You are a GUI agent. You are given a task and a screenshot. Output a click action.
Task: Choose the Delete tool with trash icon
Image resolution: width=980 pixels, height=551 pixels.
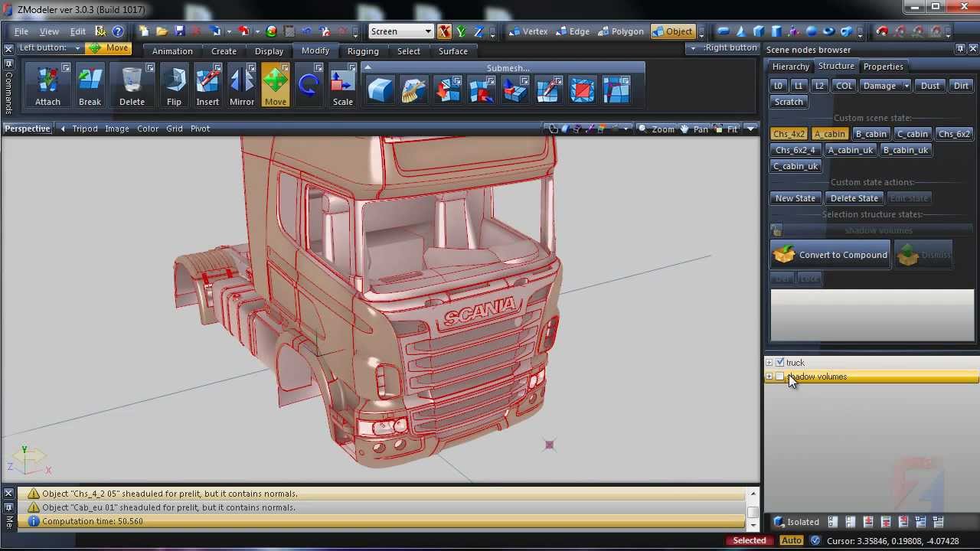coord(132,86)
